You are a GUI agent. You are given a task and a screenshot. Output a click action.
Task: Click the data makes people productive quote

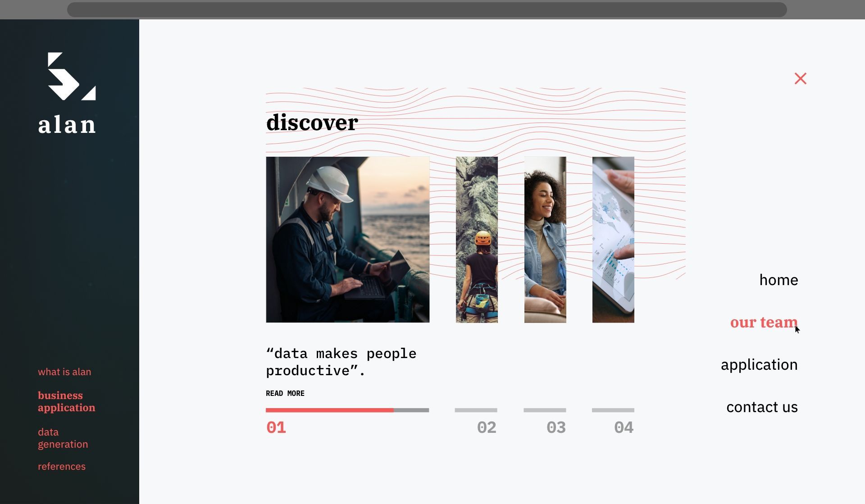point(341,362)
